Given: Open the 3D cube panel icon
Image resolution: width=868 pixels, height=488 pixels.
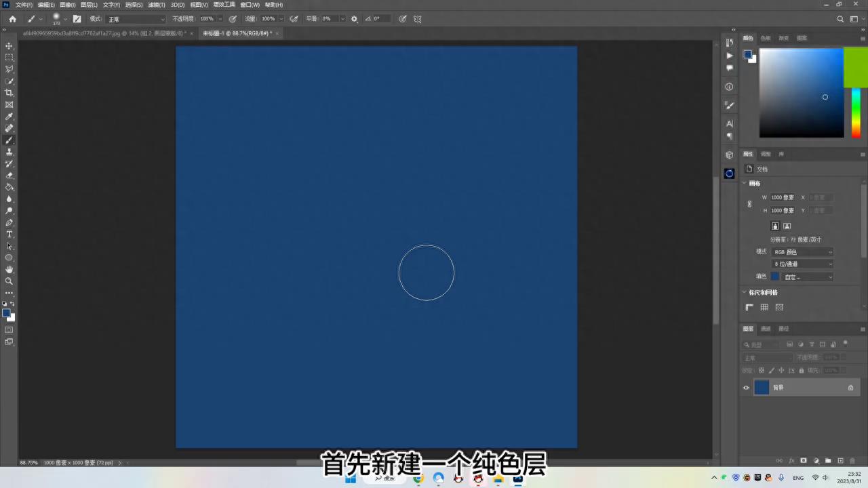Looking at the screenshot, I should tap(730, 155).
